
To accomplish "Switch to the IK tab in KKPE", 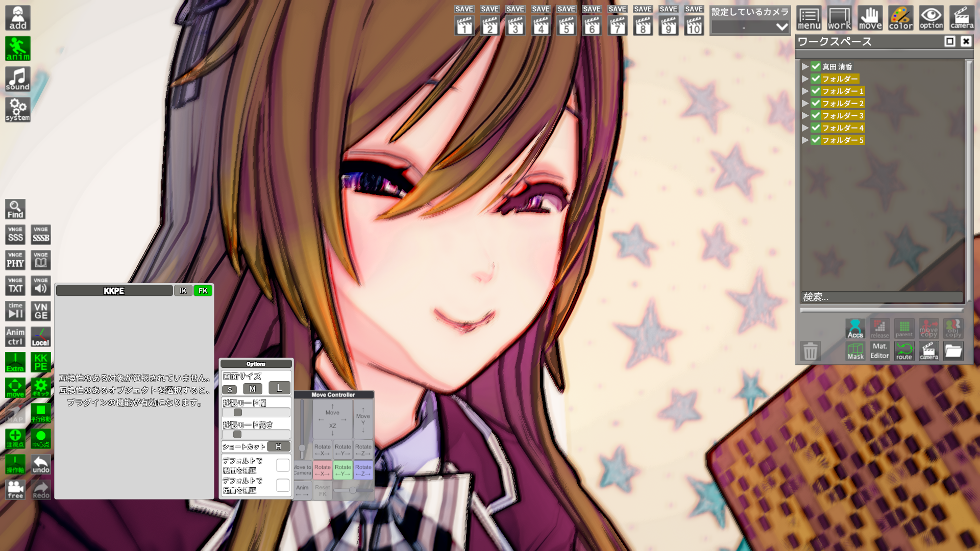I will click(183, 291).
